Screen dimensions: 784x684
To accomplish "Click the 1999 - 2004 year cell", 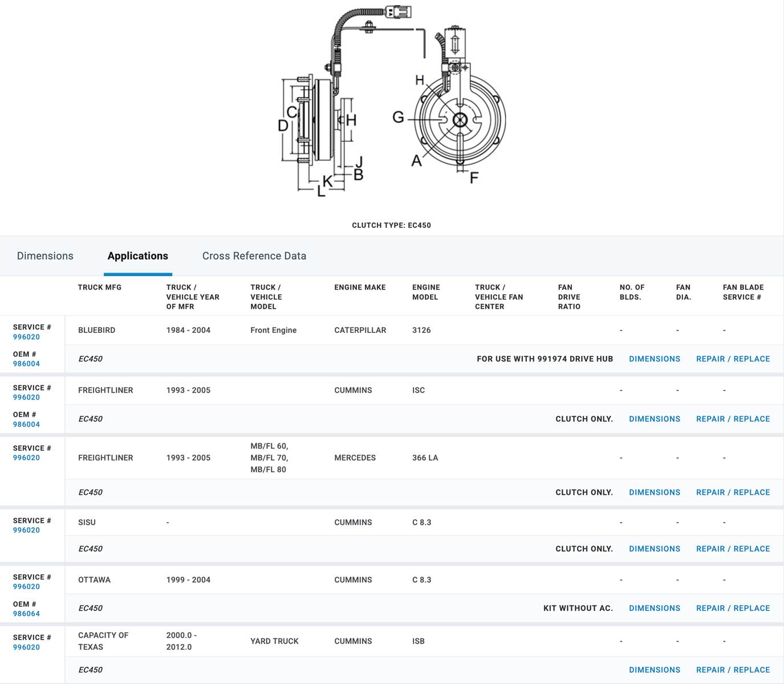I will pyautogui.click(x=188, y=580).
